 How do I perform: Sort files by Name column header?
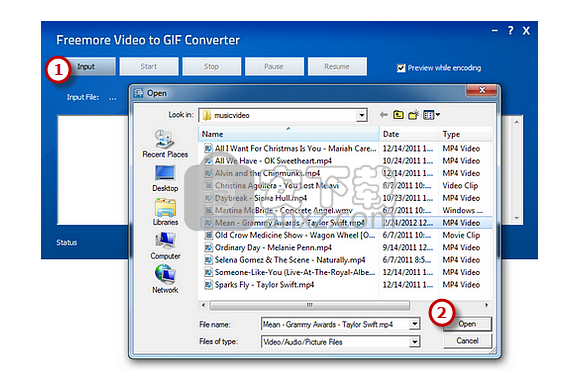(288, 134)
